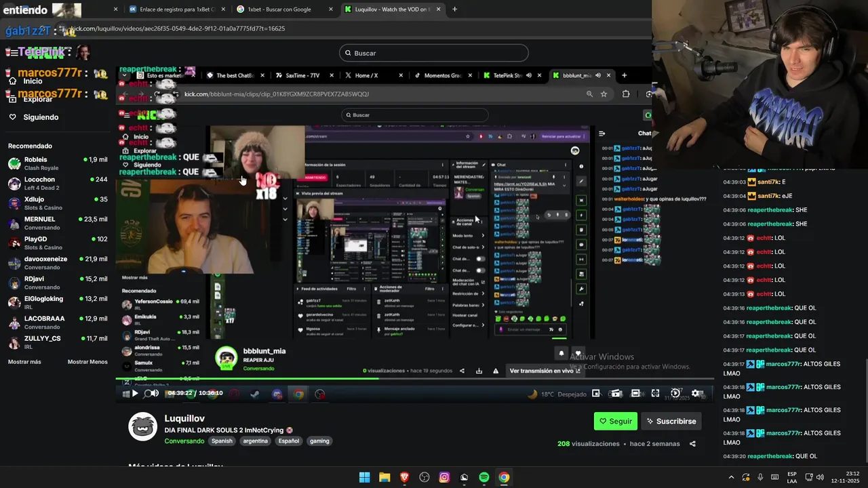Open recommended channel Robleis
The height and width of the screenshot is (488, 868).
pyautogui.click(x=58, y=163)
